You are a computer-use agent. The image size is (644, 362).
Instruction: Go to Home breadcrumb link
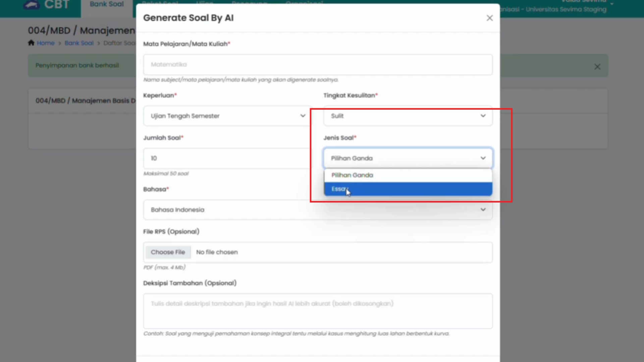[x=46, y=43]
